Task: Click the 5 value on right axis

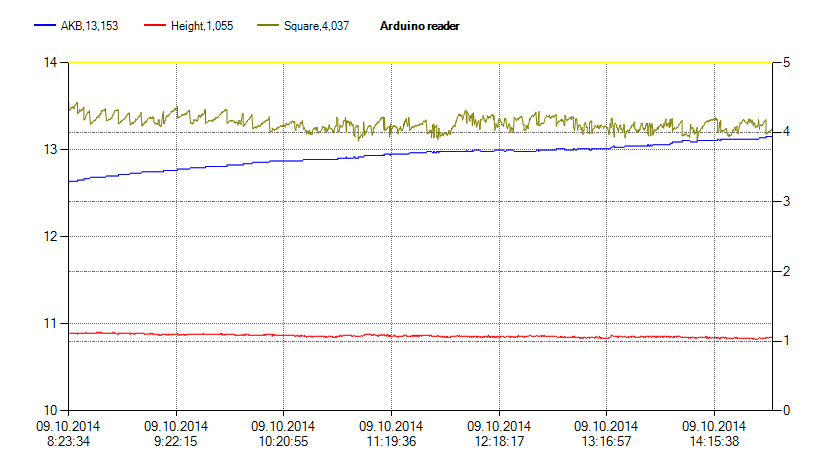Action: pos(788,62)
